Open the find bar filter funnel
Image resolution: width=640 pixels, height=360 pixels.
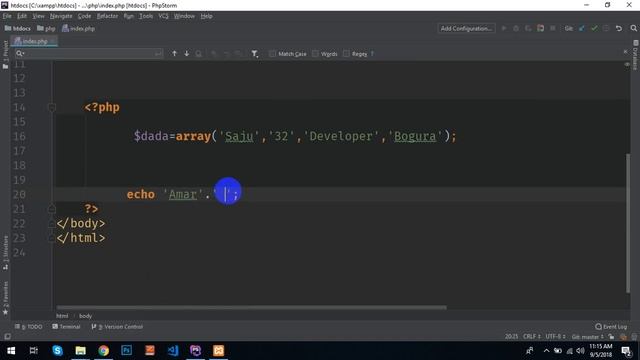click(255, 53)
